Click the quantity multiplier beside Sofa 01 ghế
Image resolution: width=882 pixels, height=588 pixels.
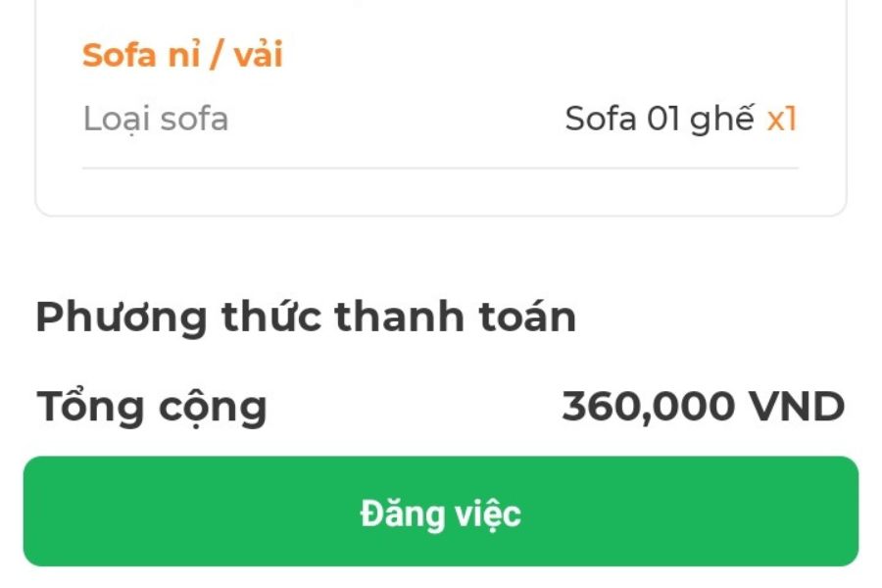point(782,119)
